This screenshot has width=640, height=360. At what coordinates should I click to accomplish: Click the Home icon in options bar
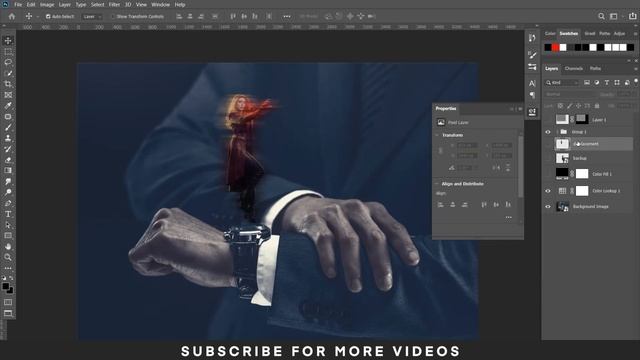[12, 16]
